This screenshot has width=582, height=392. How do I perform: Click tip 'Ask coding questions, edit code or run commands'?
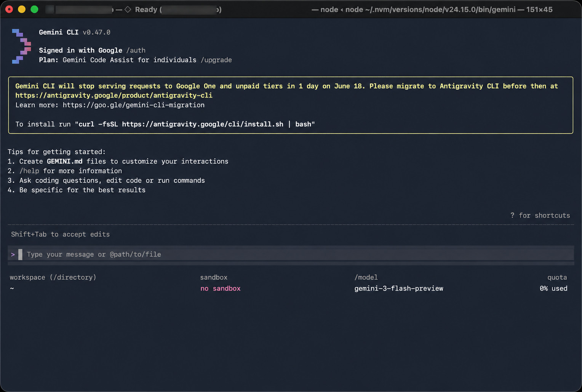112,180
